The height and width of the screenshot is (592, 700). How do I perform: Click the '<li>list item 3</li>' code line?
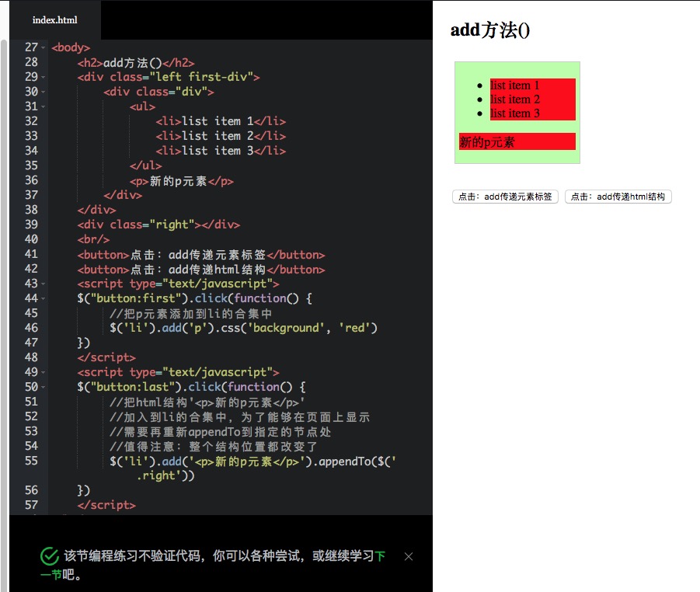pyautogui.click(x=221, y=151)
